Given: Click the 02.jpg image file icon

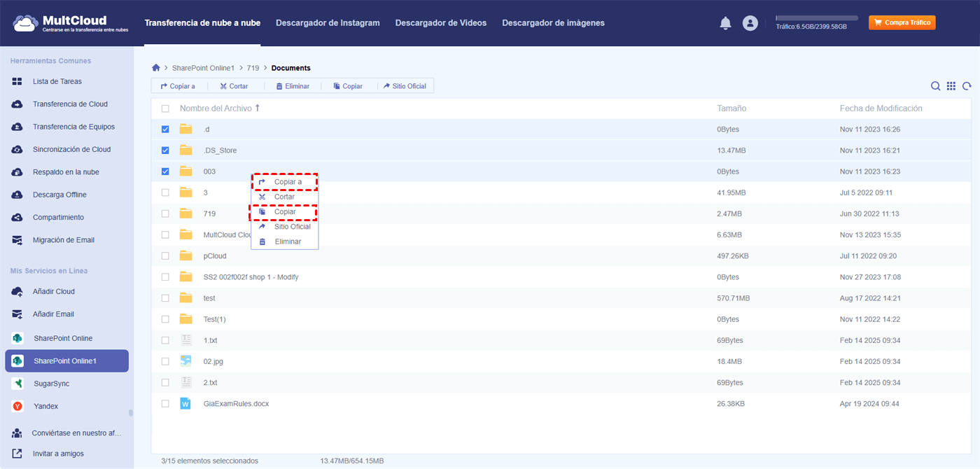Looking at the screenshot, I should 185,361.
